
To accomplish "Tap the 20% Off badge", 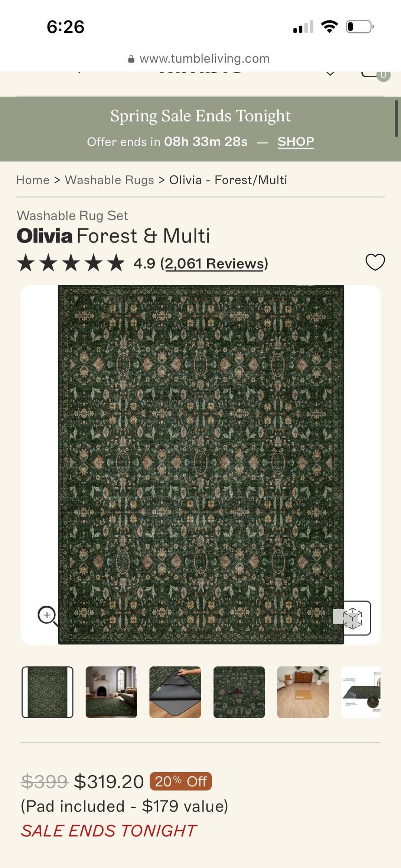I will click(181, 781).
